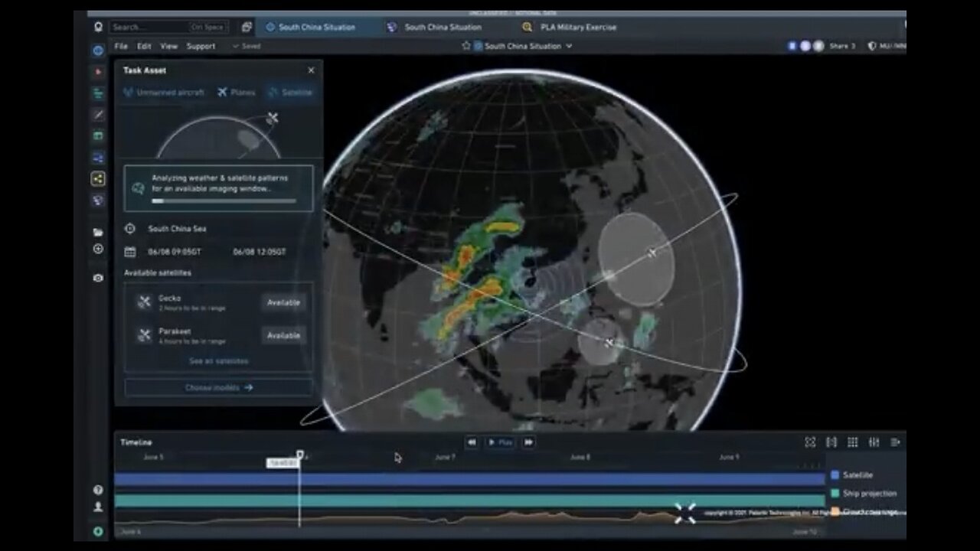Click the camera snapshot icon in sidebar
The width and height of the screenshot is (980, 551).
[x=98, y=278]
